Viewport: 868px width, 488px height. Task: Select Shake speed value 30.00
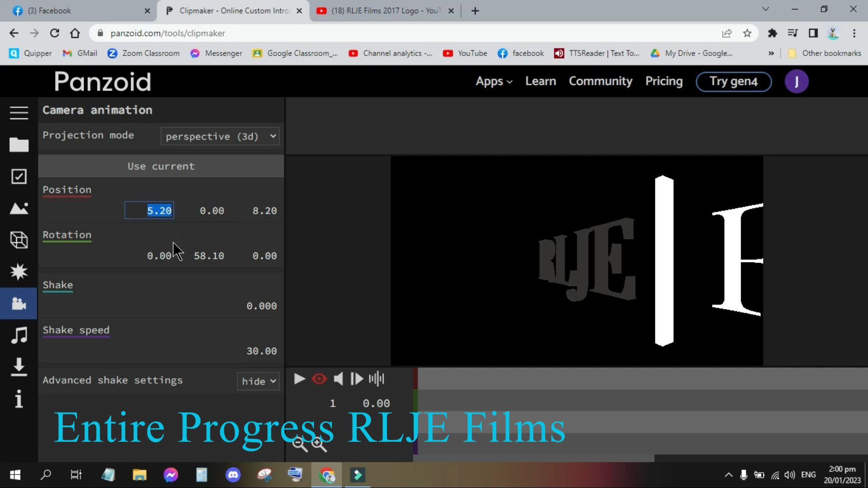pyautogui.click(x=261, y=351)
